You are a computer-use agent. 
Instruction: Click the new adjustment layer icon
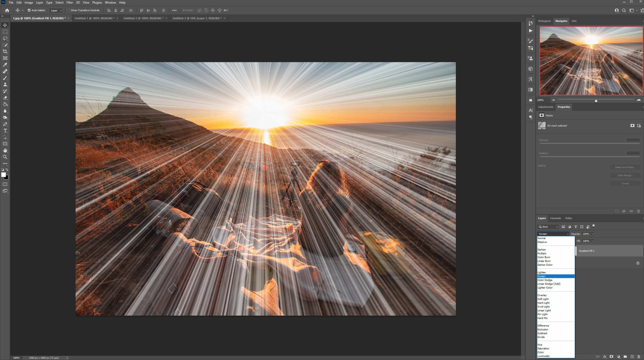tap(618, 357)
